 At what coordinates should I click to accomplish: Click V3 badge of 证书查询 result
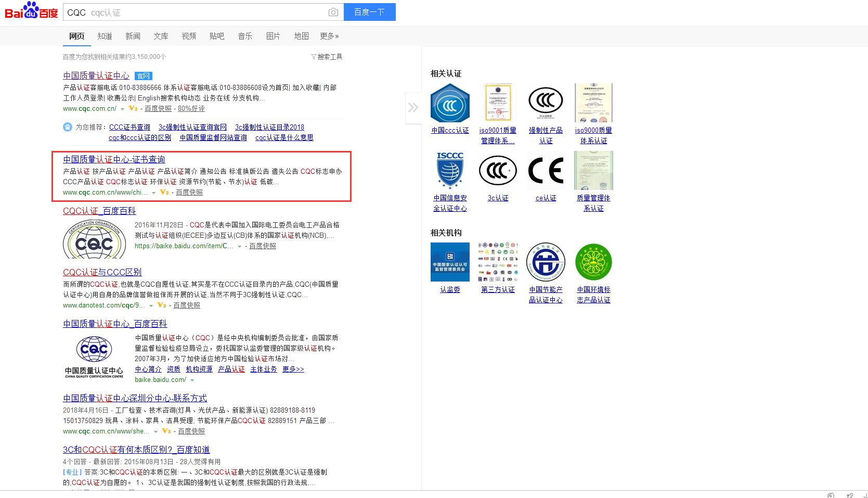pyautogui.click(x=164, y=192)
